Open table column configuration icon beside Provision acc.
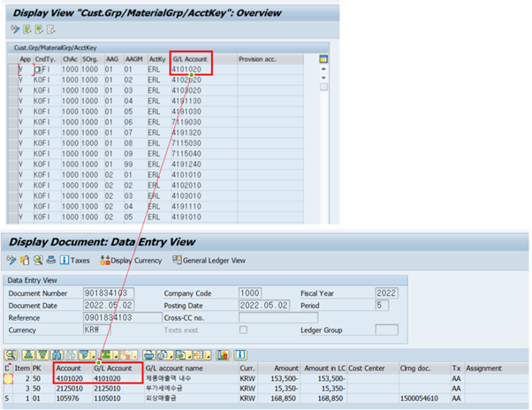Screen dimensions: 532x410 coord(323,59)
